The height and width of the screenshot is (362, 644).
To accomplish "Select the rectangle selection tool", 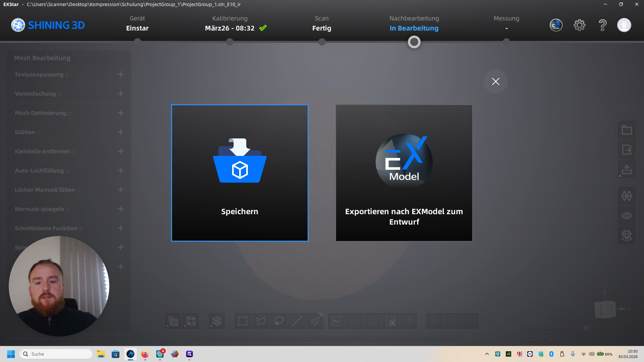I will pyautogui.click(x=243, y=321).
